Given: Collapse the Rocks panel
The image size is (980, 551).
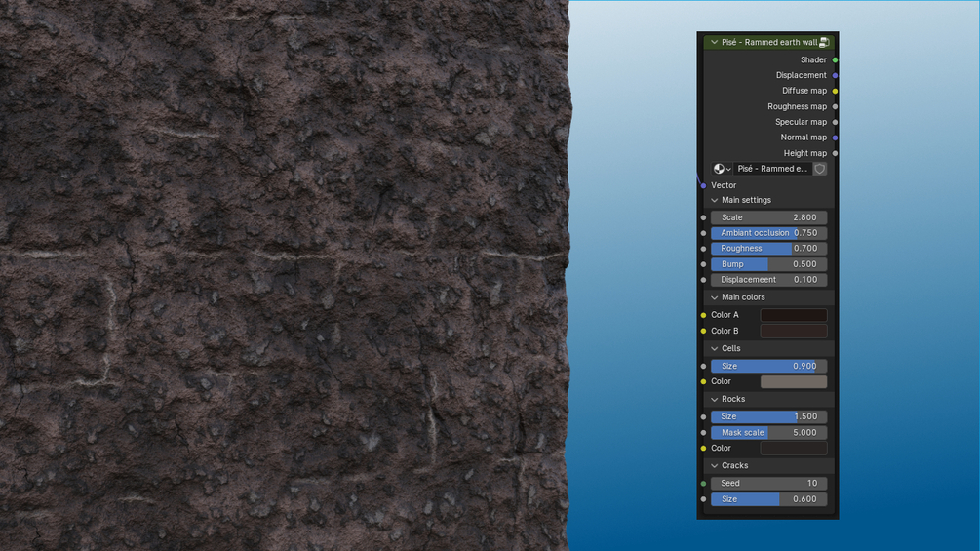Looking at the screenshot, I should click(715, 399).
